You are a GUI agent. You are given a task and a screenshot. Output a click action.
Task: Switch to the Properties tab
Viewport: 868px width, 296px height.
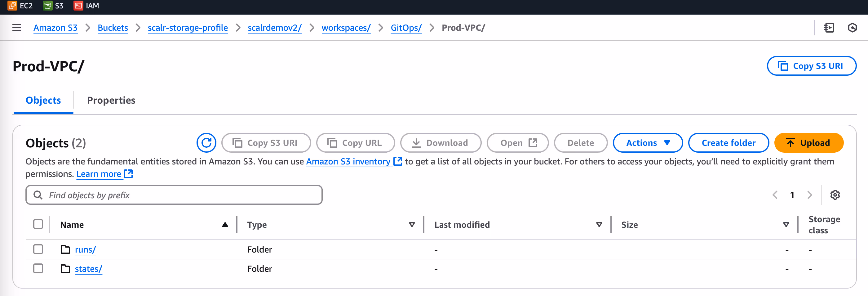pyautogui.click(x=111, y=101)
